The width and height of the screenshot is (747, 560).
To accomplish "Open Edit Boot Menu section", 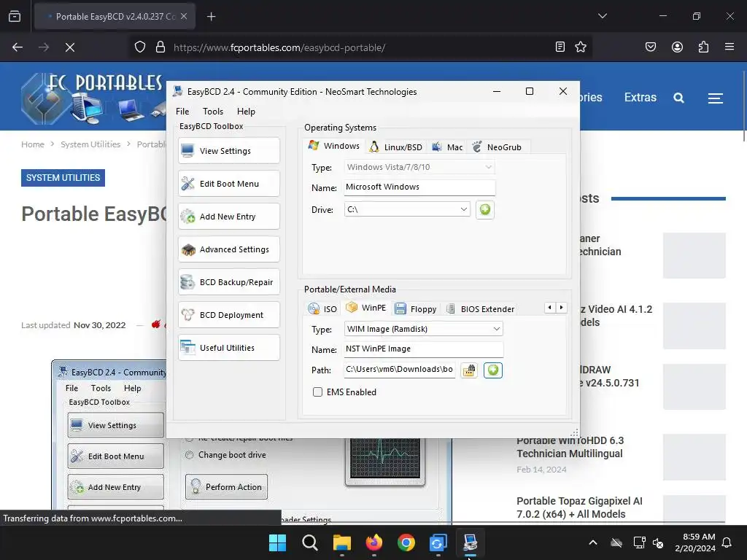I will tap(228, 183).
